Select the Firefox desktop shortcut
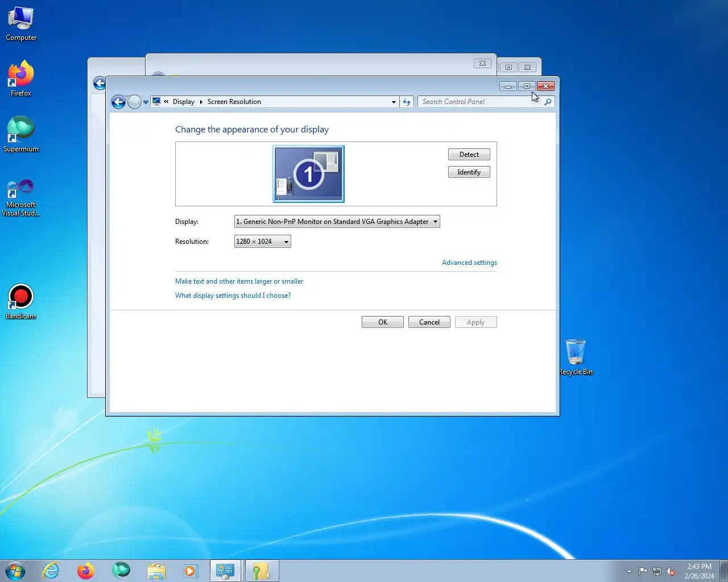The image size is (728, 582). tap(21, 79)
